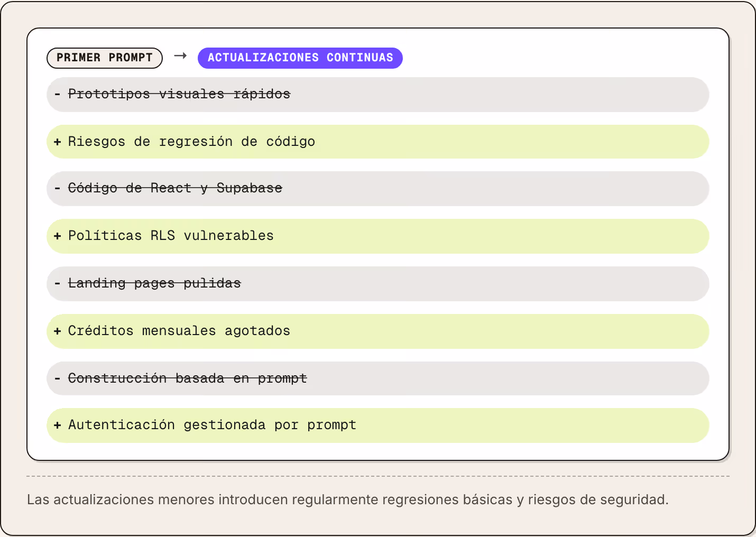Image resolution: width=756 pixels, height=537 pixels.
Task: Pick the row "Autenticación gestionada por prompt"
Action: coord(378,425)
